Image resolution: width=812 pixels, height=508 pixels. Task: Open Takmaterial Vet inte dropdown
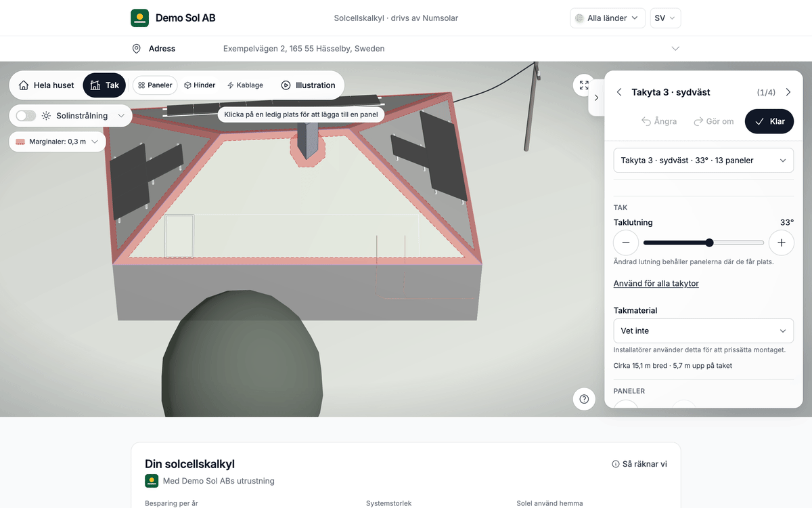pos(704,331)
